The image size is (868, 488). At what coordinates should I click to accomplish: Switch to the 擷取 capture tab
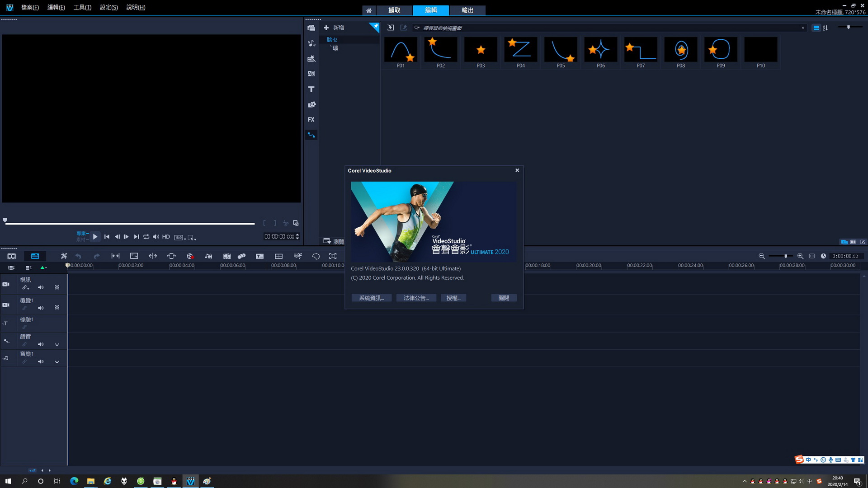tap(394, 10)
